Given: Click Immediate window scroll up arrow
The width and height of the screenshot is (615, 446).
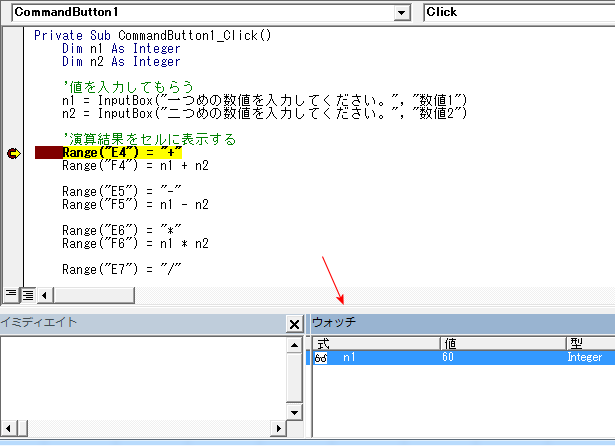Looking at the screenshot, I should (294, 343).
